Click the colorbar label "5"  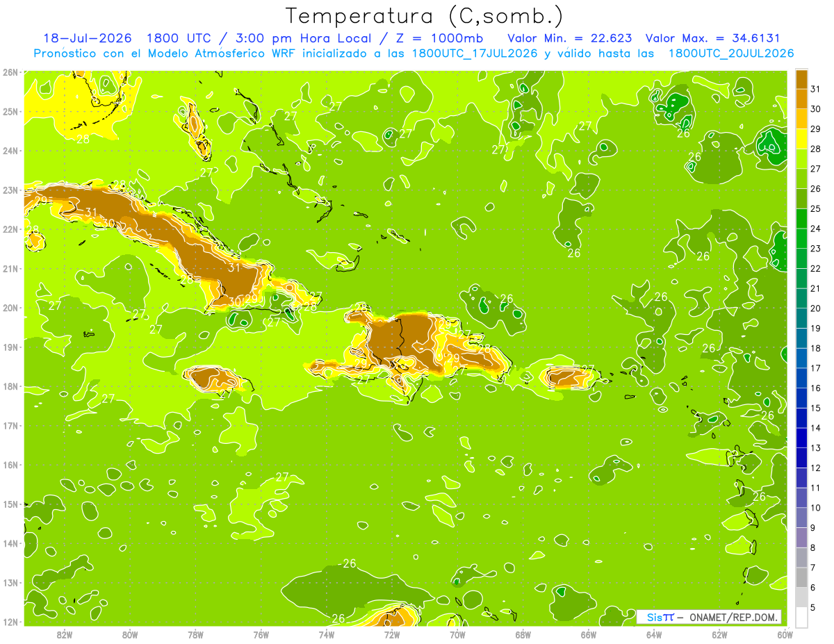click(x=813, y=607)
